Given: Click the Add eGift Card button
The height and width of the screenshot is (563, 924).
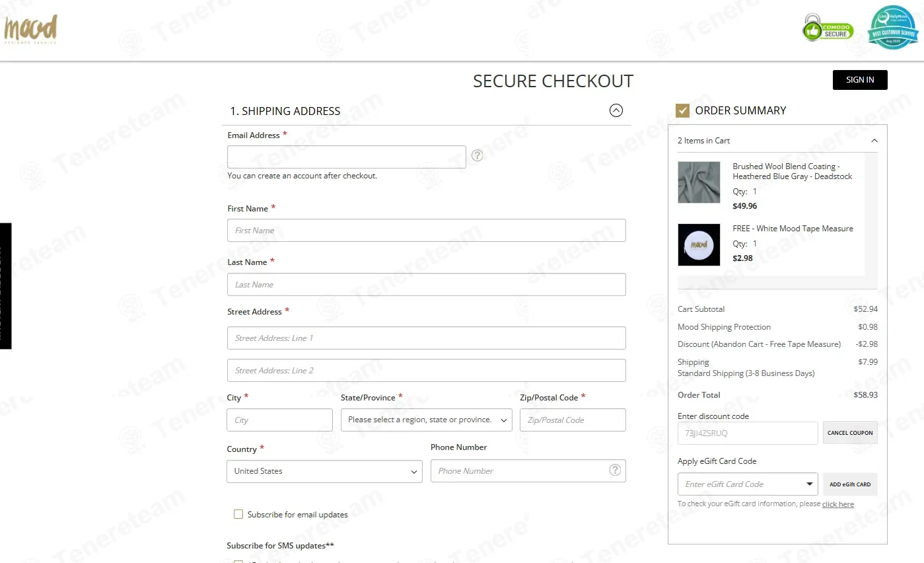Looking at the screenshot, I should [849, 484].
